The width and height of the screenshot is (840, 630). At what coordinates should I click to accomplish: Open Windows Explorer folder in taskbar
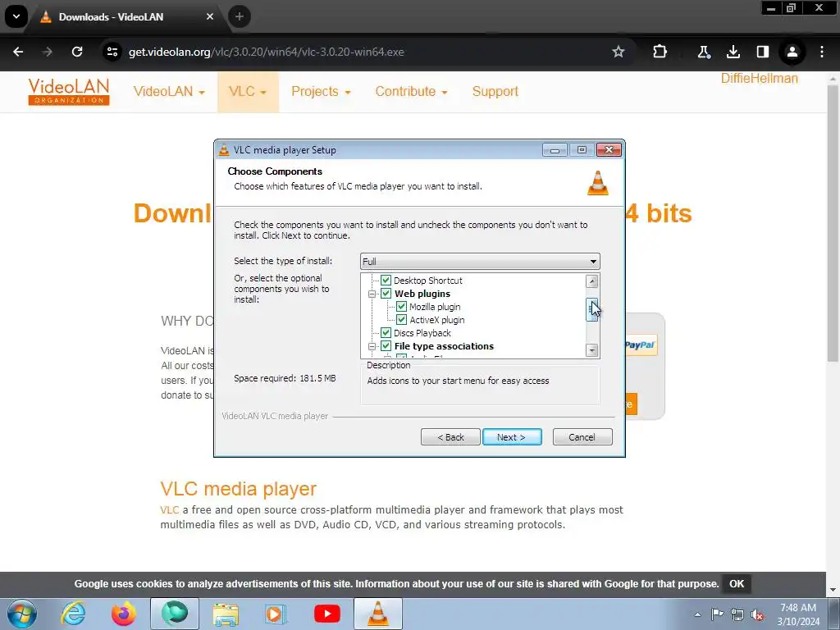226,614
